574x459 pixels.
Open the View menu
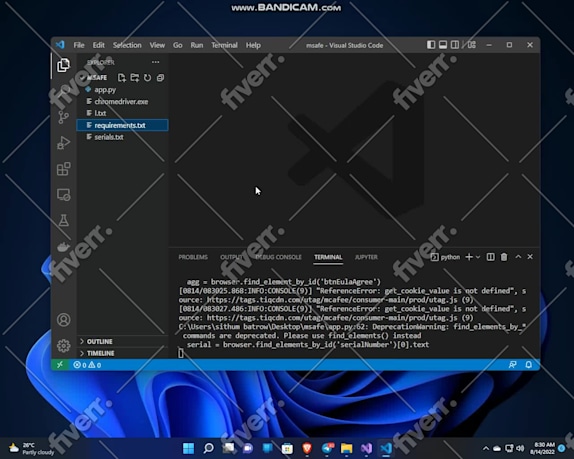click(157, 45)
